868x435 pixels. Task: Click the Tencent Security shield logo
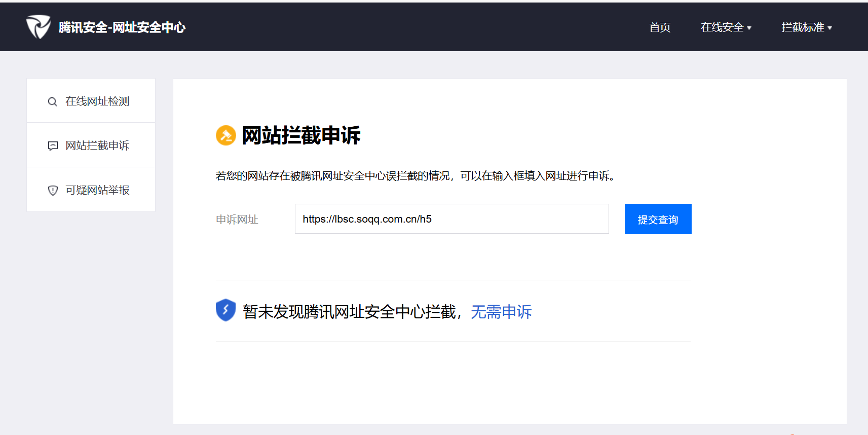(x=39, y=27)
